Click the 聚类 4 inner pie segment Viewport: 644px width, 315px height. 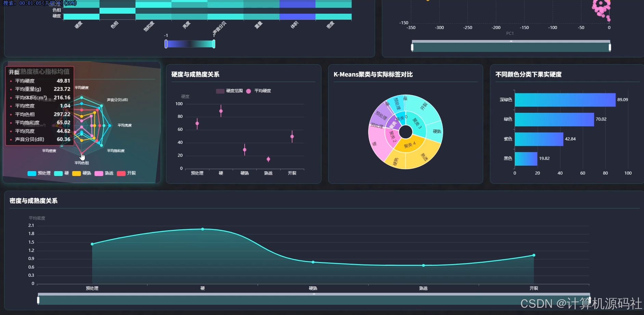[410, 145]
